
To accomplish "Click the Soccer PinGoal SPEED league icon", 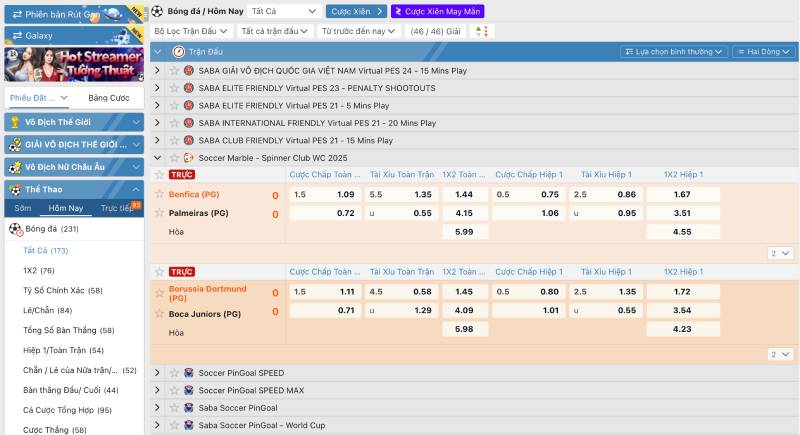I will click(188, 373).
